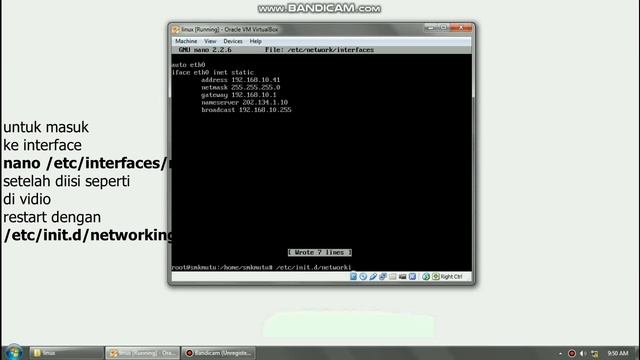
Task: Click the 'gateway 192.168.10.1' line
Action: tap(238, 95)
